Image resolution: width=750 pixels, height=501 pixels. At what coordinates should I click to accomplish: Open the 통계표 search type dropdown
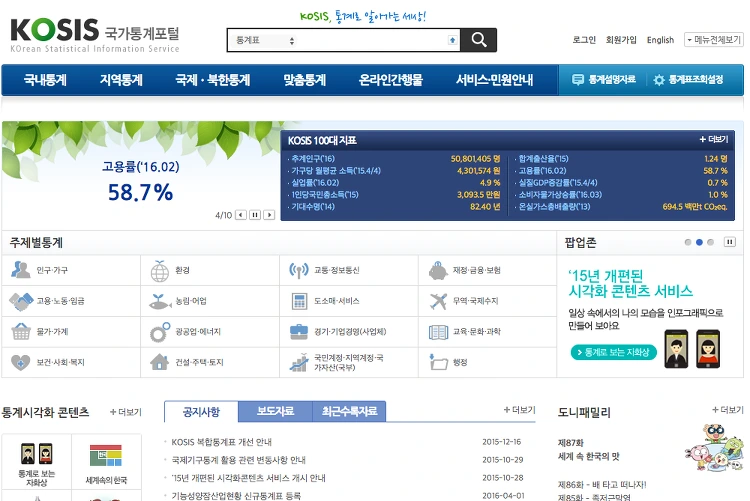coord(265,40)
